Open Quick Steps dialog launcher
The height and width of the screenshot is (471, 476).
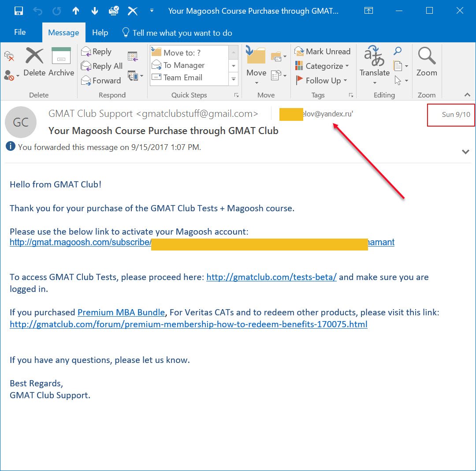point(236,95)
